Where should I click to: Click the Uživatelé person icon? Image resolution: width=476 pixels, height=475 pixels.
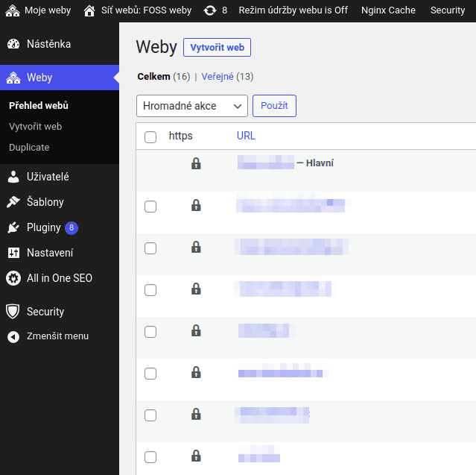pyautogui.click(x=13, y=177)
